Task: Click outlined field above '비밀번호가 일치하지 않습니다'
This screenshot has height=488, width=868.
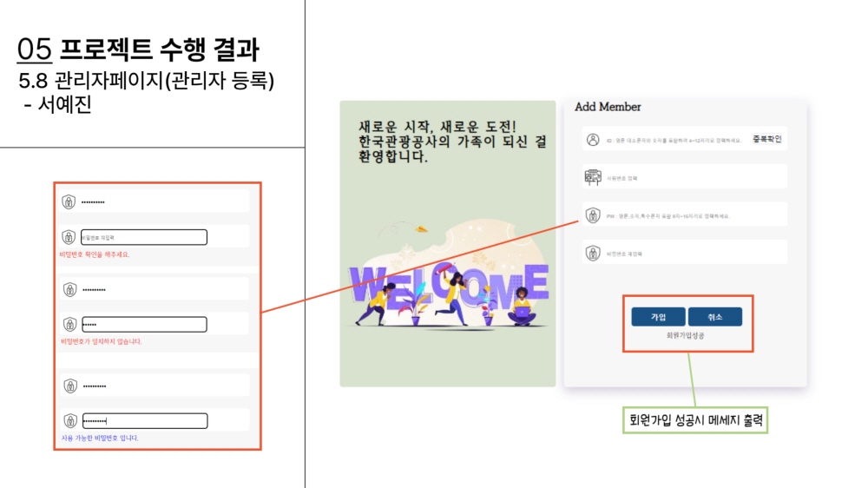Action: pyautogui.click(x=144, y=324)
